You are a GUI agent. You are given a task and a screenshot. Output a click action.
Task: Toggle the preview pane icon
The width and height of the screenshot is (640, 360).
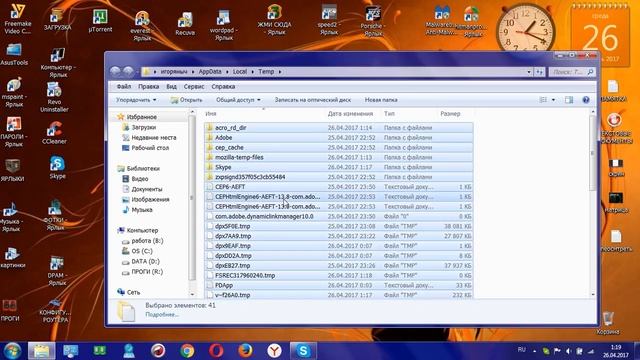pyautogui.click(x=569, y=100)
